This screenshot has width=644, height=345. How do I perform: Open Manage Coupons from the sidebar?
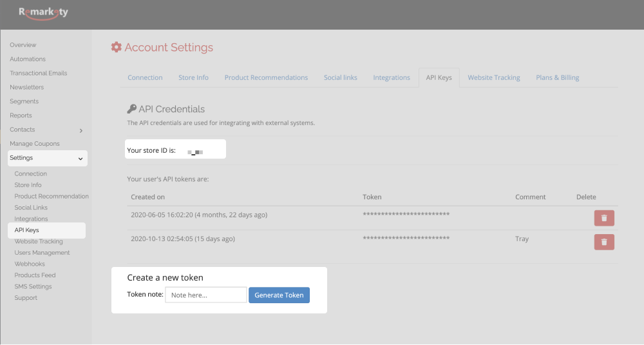coord(35,144)
